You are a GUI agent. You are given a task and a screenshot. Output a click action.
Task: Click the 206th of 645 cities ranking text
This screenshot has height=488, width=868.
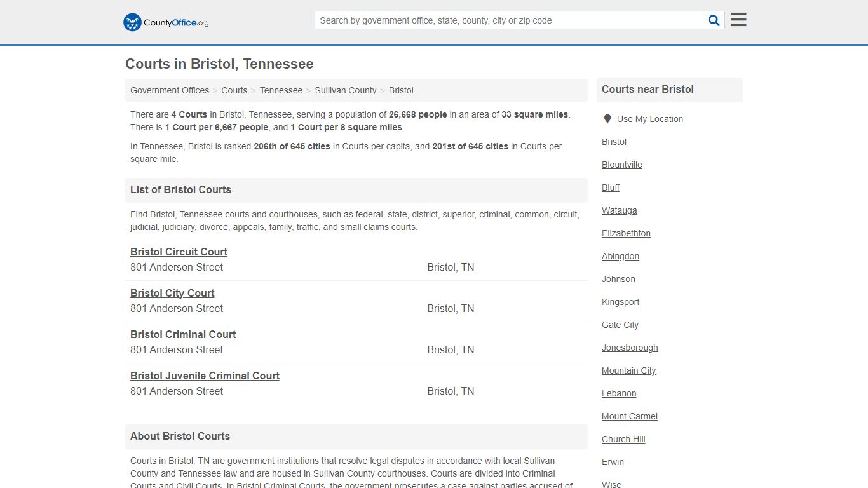(x=292, y=146)
